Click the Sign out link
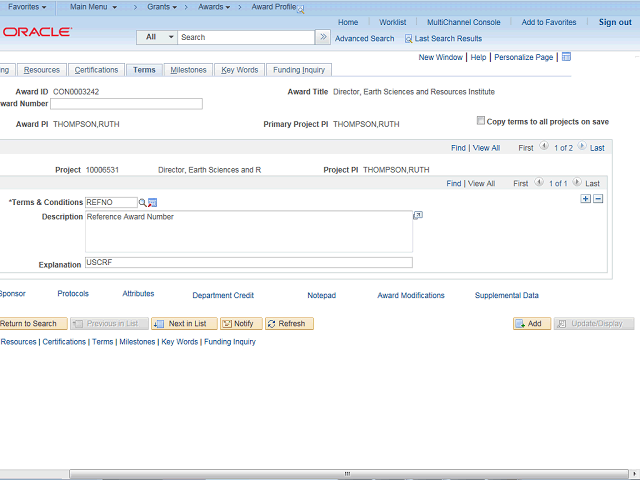The image size is (640, 480). 615,22
